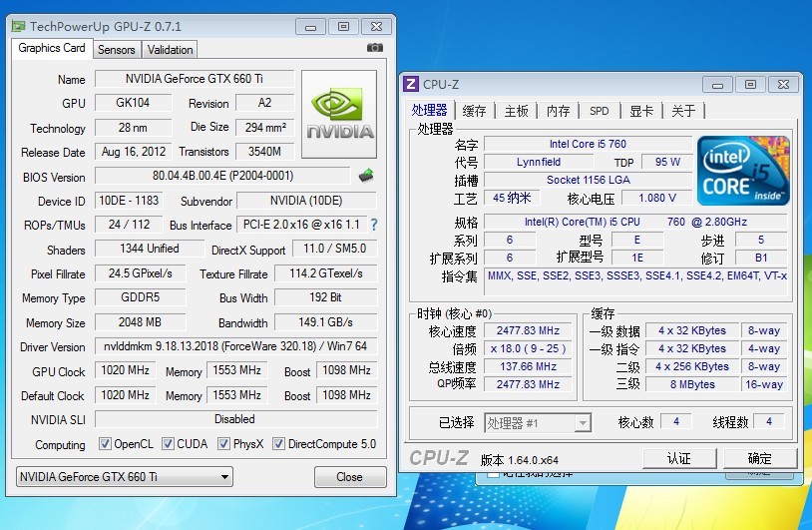Click the Die Size value 294 mm²
Screen dimensions: 812x530
click(x=265, y=127)
